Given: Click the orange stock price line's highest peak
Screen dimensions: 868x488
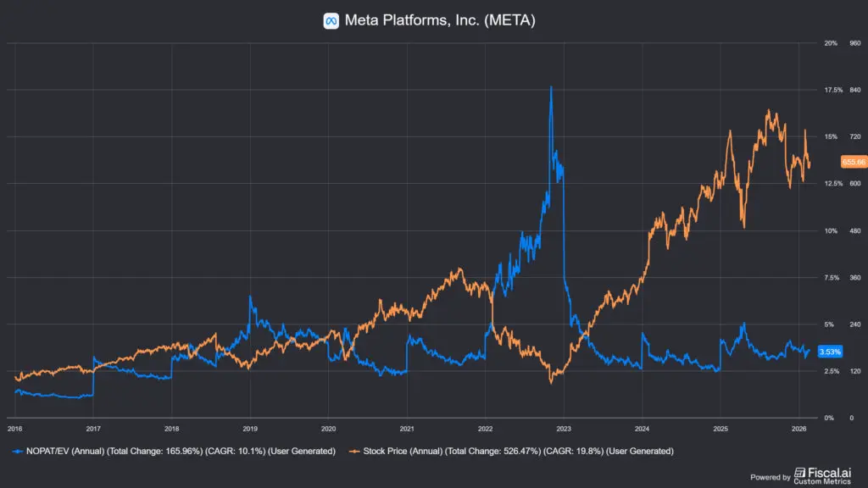Looking at the screenshot, I should [x=768, y=110].
